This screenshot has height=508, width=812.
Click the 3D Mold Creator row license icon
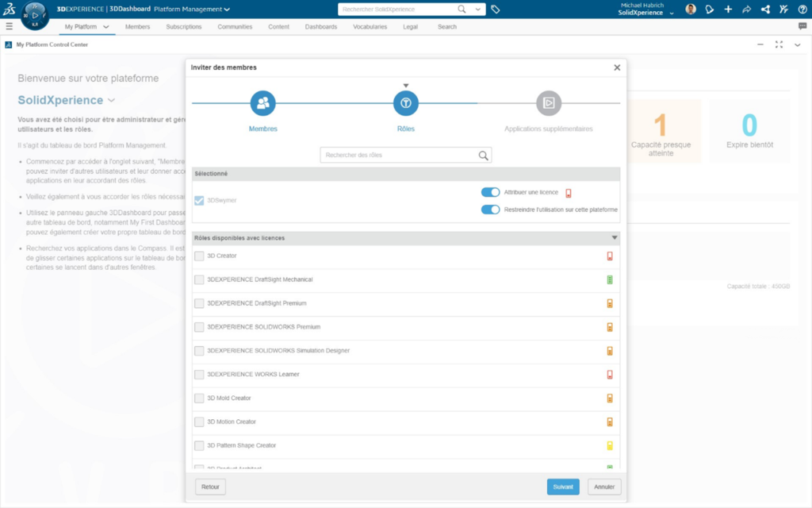pos(610,398)
